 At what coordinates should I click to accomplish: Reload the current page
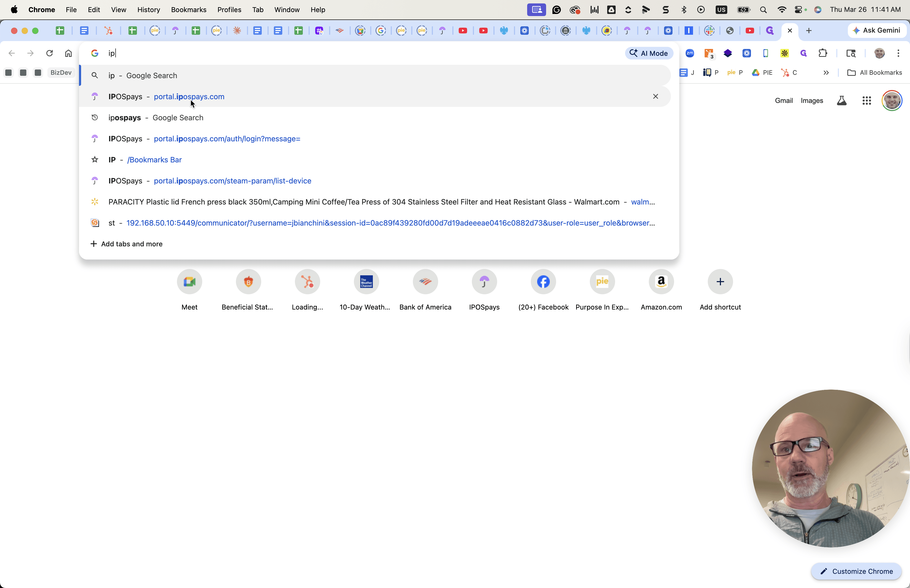tap(49, 53)
